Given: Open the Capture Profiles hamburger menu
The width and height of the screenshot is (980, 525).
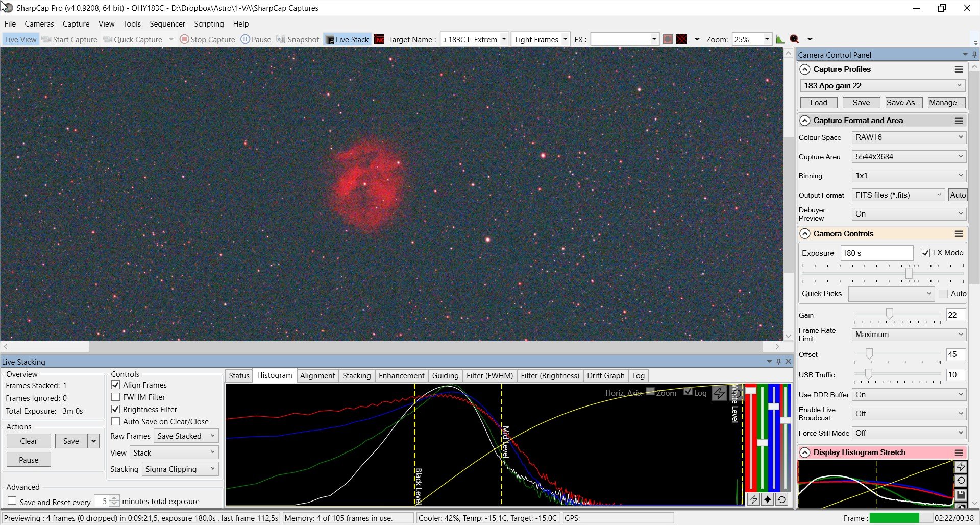Looking at the screenshot, I should (x=959, y=69).
